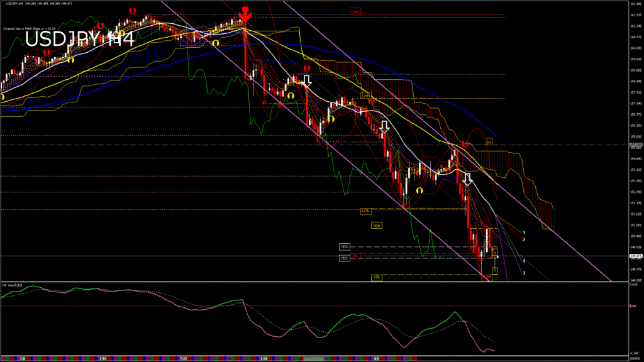
Task: Select the white down arrow nearest the W label
Action: 467,180
